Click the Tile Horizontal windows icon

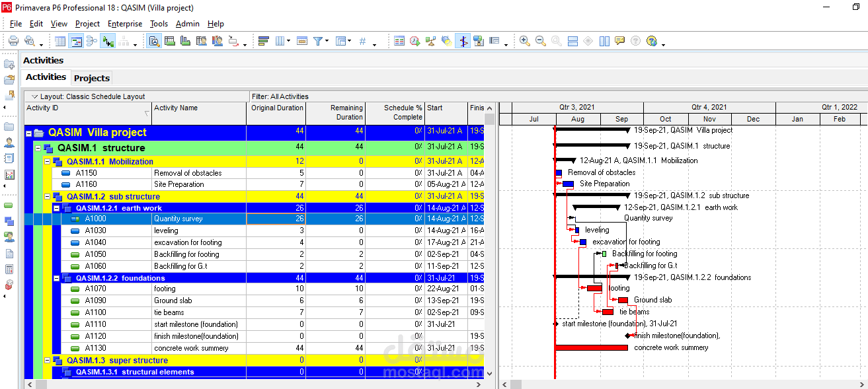(x=573, y=41)
